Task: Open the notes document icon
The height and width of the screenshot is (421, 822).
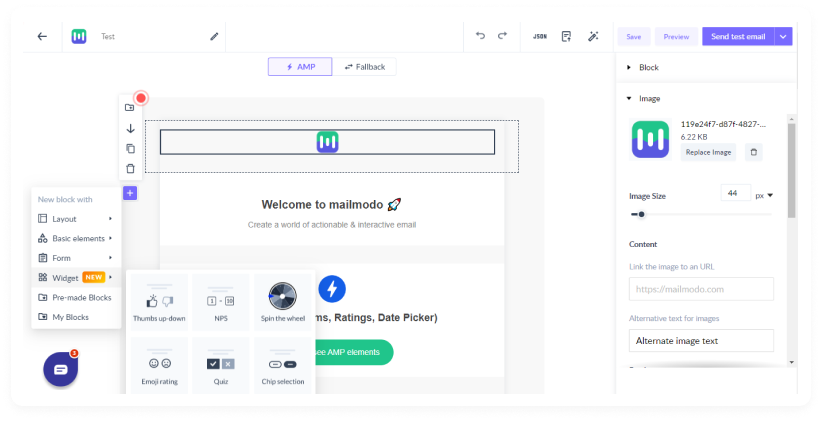Action: pos(566,36)
